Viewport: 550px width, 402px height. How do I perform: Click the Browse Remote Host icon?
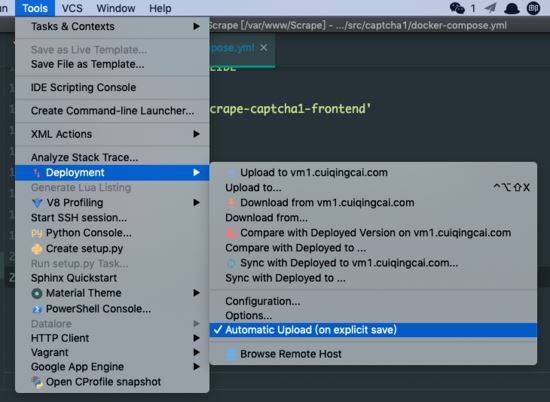[231, 354]
